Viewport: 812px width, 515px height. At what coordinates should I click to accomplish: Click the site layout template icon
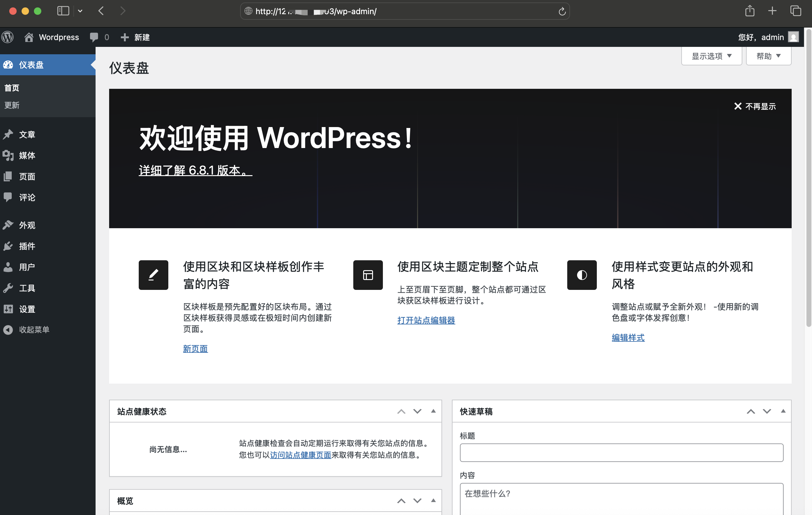pos(367,275)
